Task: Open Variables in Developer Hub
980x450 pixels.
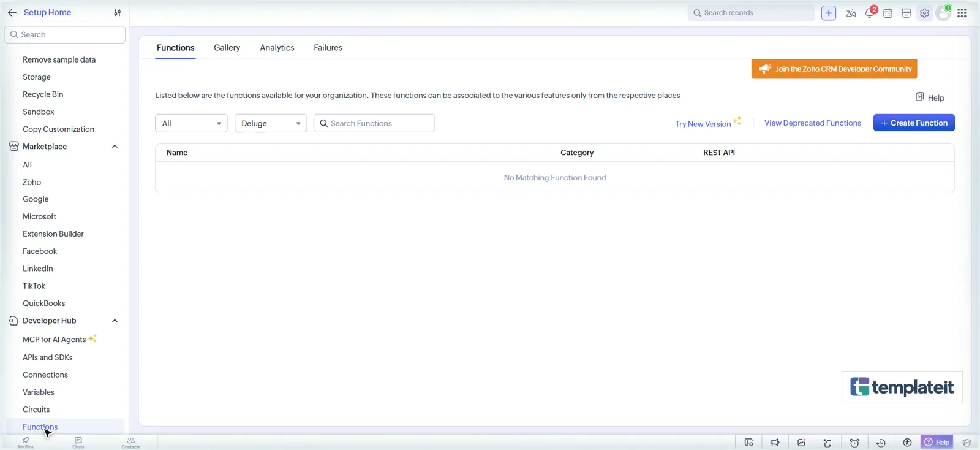Action: (x=39, y=392)
